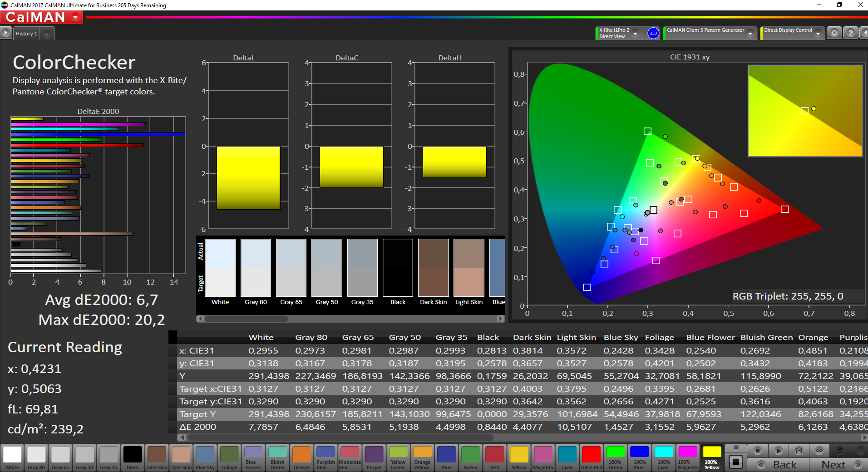Select the Black patch button
Screen dimensions: 868x472
133,457
